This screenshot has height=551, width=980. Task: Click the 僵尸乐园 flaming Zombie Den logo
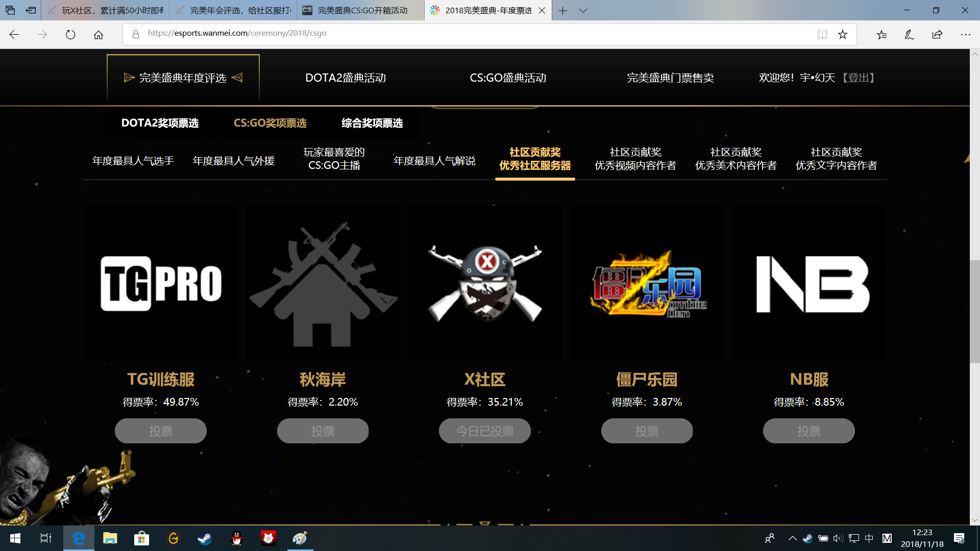[x=646, y=283]
